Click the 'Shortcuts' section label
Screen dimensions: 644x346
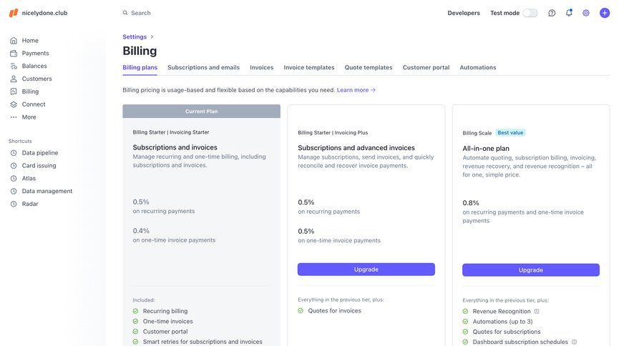click(20, 141)
